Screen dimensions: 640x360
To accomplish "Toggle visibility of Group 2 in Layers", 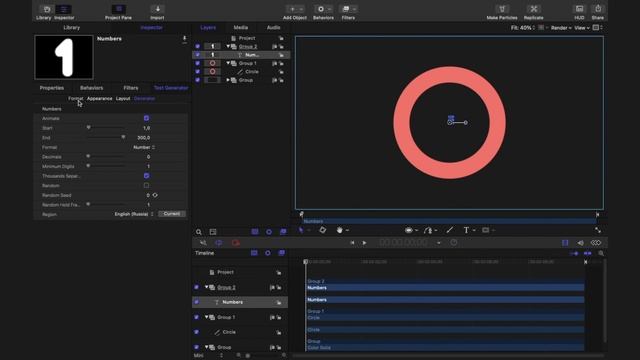I will point(198,47).
